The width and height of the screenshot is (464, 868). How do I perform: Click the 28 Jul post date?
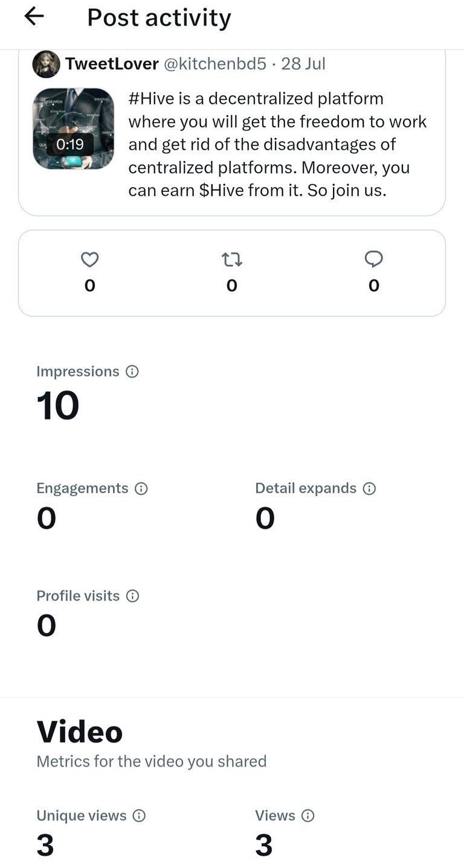(303, 64)
